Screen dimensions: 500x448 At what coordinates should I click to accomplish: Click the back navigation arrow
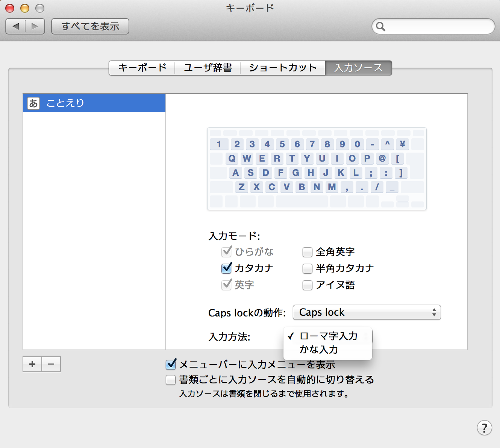(x=16, y=26)
